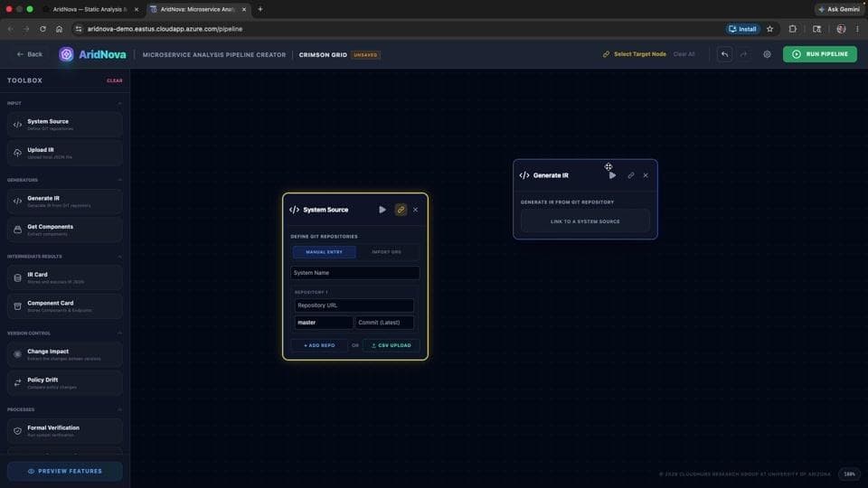Click the Commit (Latest) field

384,323
